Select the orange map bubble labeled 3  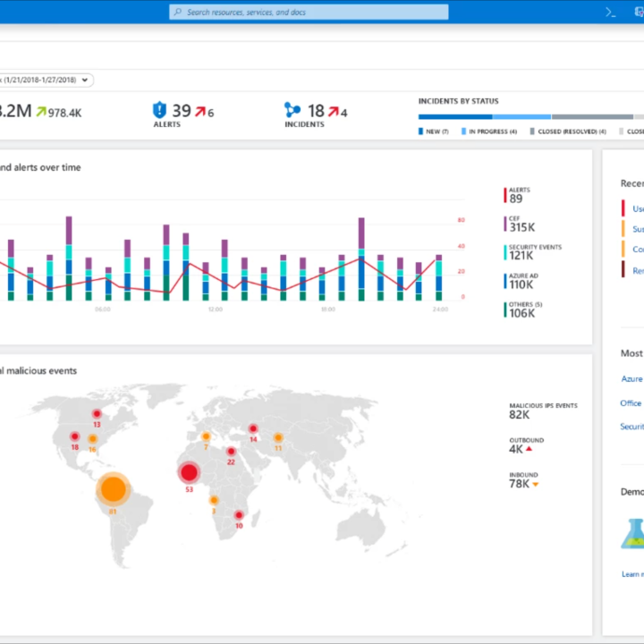[x=214, y=500]
